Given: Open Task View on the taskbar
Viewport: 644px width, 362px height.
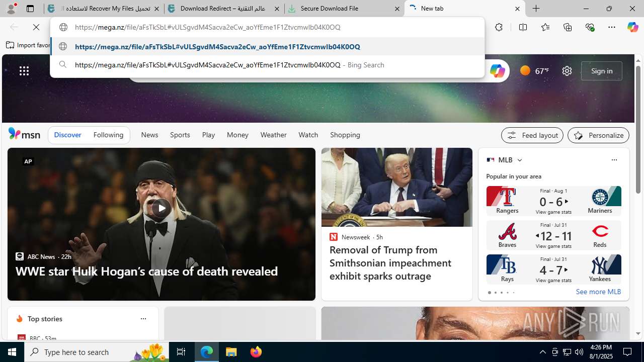Looking at the screenshot, I should (181, 352).
